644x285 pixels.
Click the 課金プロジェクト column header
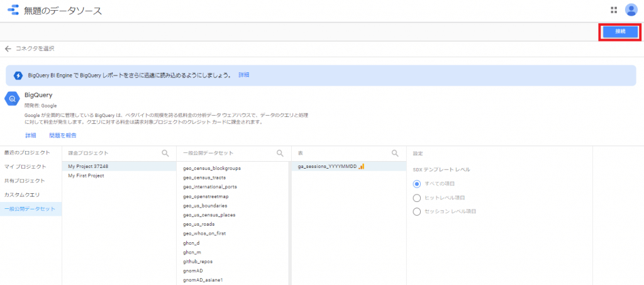pyautogui.click(x=88, y=153)
